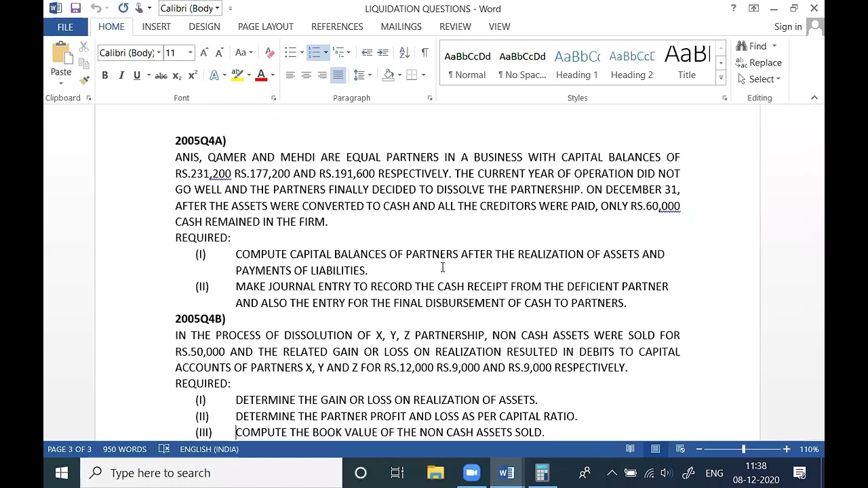The height and width of the screenshot is (488, 868).
Task: Open Text Effects icon in Font group
Action: tap(214, 75)
